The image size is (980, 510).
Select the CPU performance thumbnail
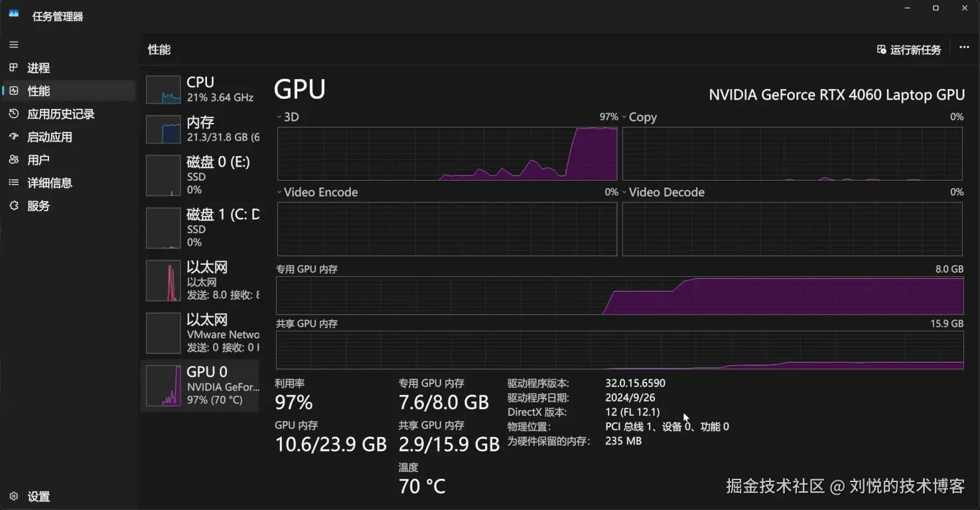[163, 90]
